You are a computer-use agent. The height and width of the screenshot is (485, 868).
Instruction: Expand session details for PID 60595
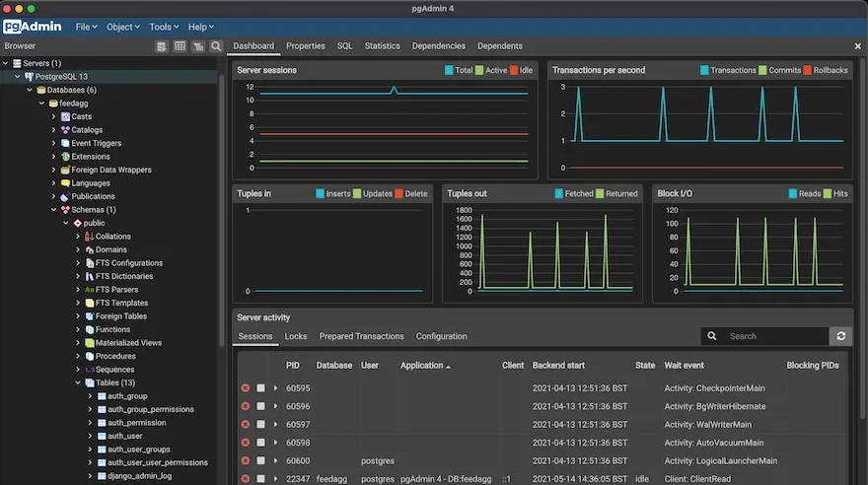[275, 388]
